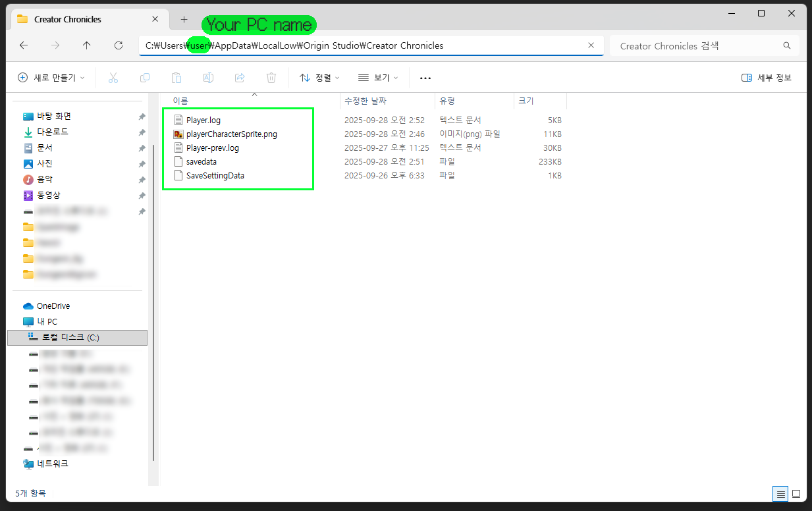Refresh the current folder view

(119, 45)
